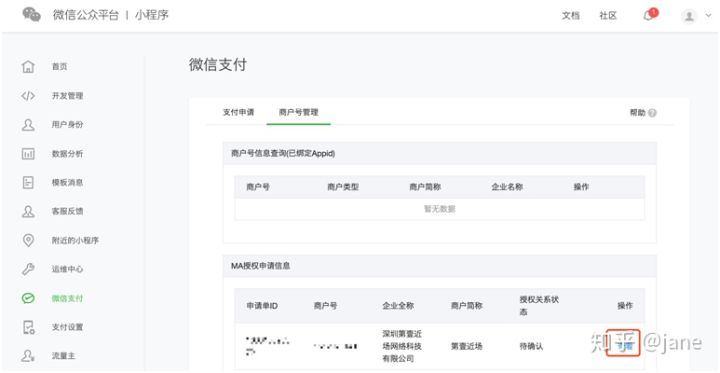Click the 开发管理 code icon
This screenshot has height=373, width=720.
28,96
